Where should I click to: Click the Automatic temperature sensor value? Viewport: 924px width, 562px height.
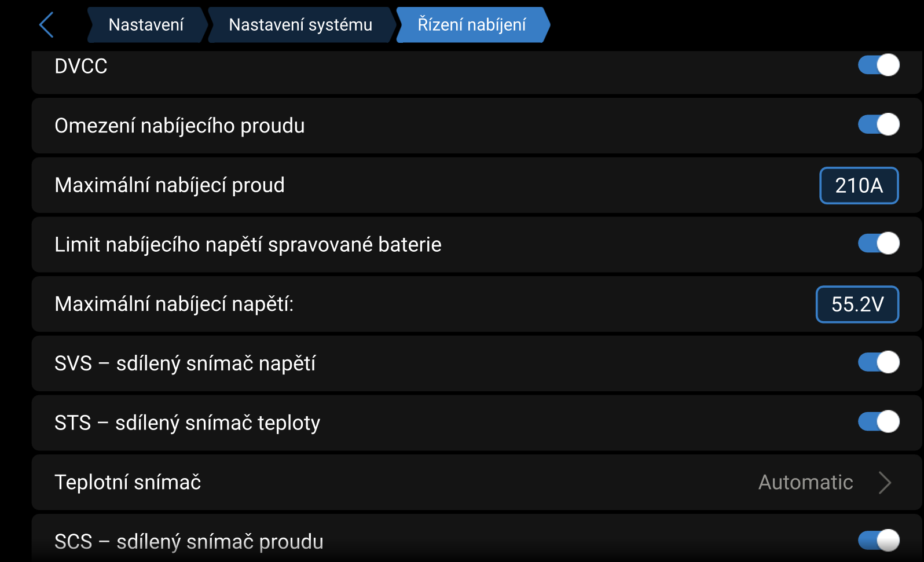click(805, 482)
